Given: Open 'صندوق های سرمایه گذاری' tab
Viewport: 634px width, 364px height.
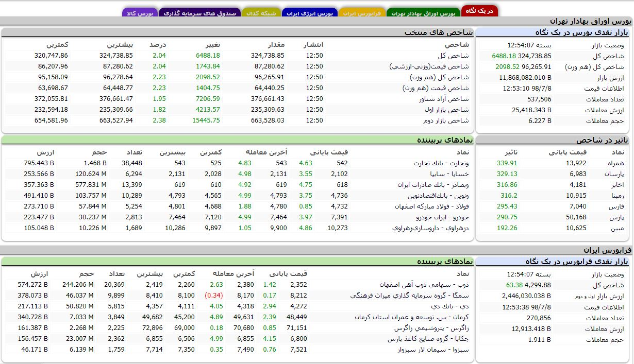Looking at the screenshot, I should (200, 13).
